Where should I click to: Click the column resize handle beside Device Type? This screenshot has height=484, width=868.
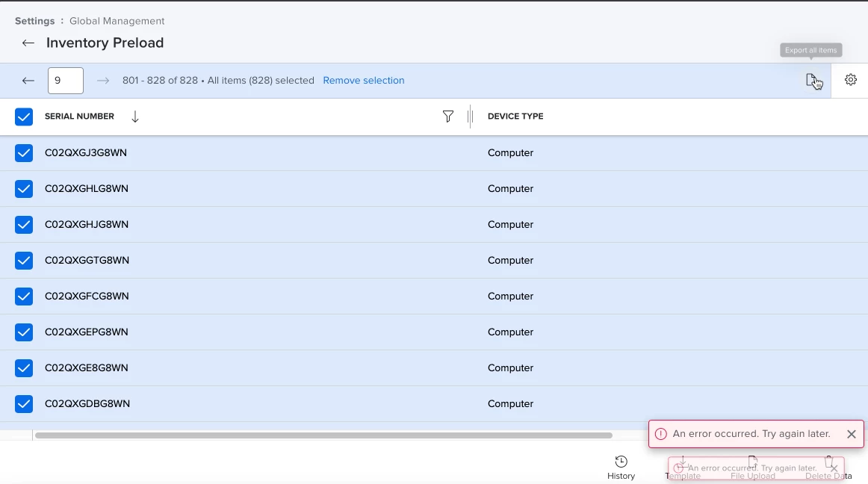pyautogui.click(x=470, y=117)
